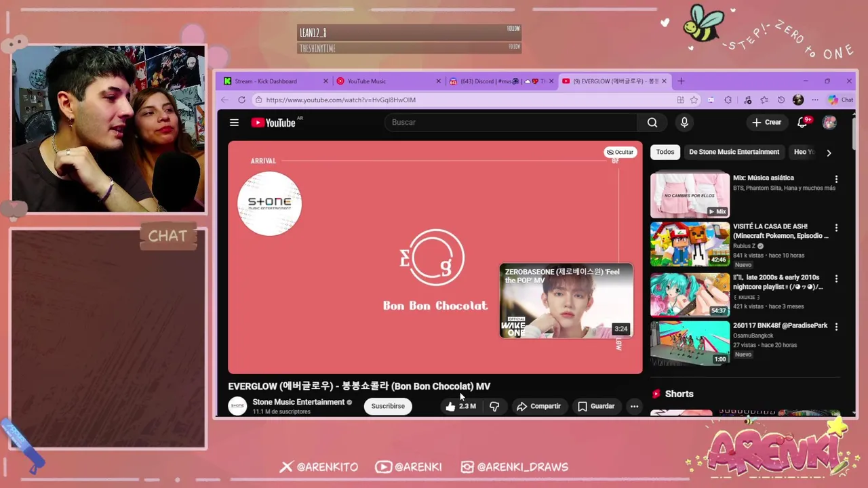Close the Stream - Kick Dashboard tab

[325, 81]
